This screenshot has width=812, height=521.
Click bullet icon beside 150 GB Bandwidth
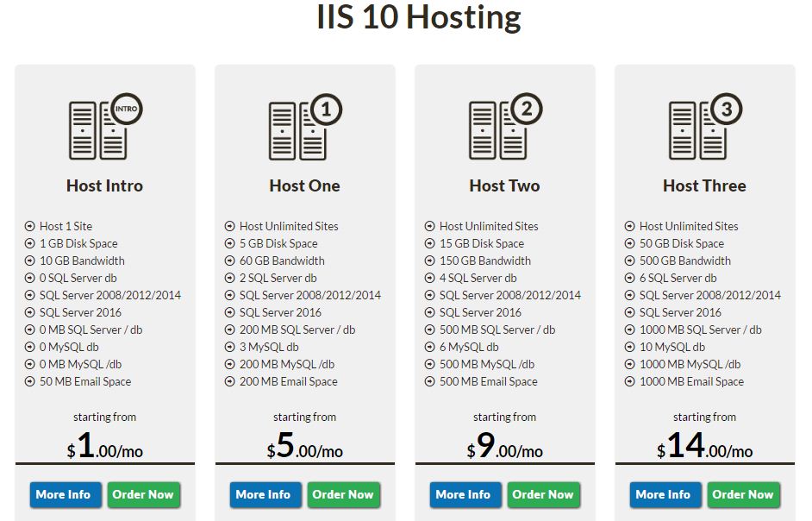pyautogui.click(x=430, y=260)
